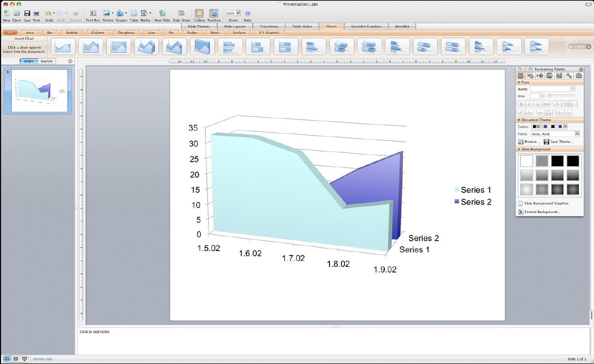Collapse the Font section
Image resolution: width=594 pixels, height=364 pixels.
pyautogui.click(x=519, y=82)
